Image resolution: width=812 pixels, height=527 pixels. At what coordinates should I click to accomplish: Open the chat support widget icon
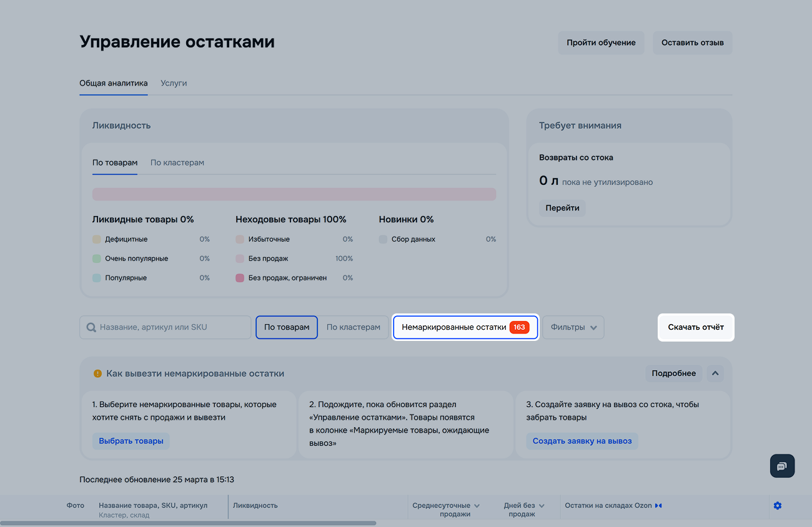[x=782, y=466]
